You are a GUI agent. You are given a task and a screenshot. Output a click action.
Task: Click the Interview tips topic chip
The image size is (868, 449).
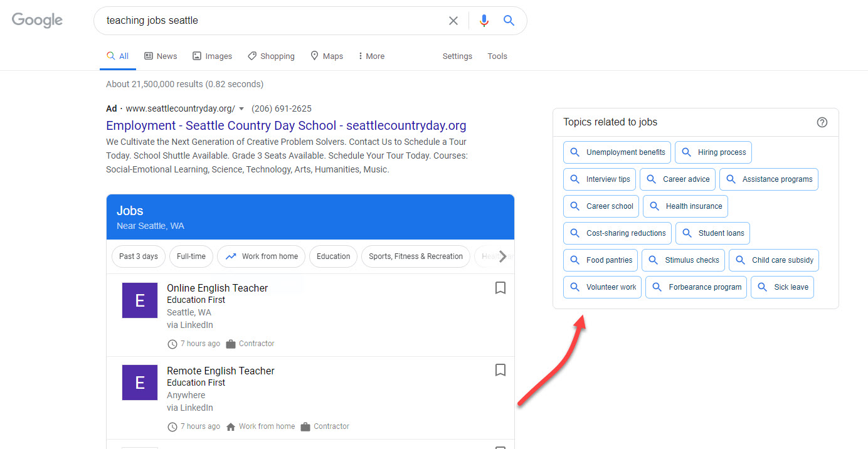600,179
